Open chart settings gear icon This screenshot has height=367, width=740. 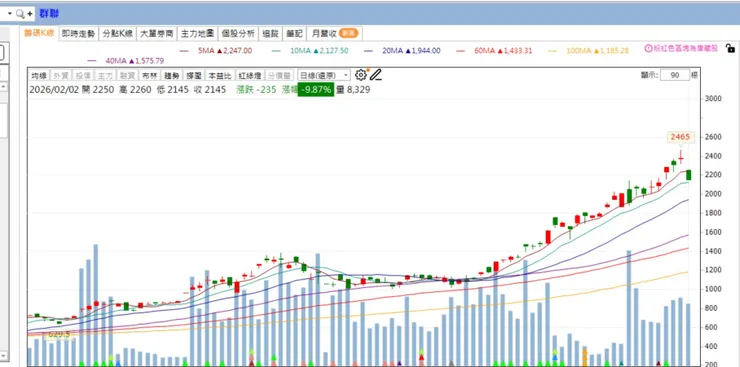[361, 75]
